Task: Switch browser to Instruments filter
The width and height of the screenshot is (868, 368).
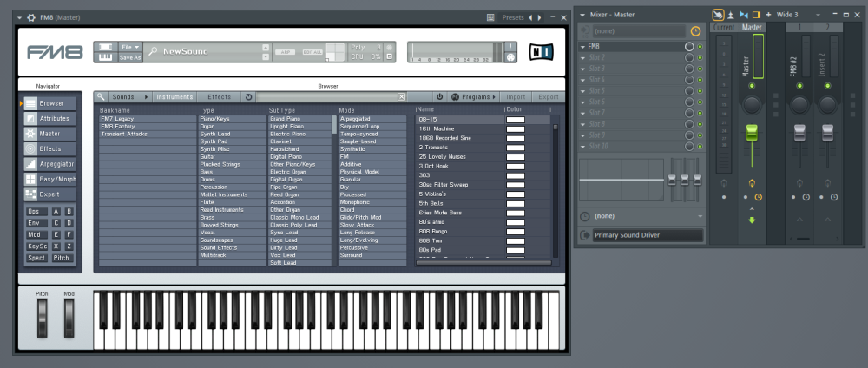Action: pyautogui.click(x=174, y=97)
